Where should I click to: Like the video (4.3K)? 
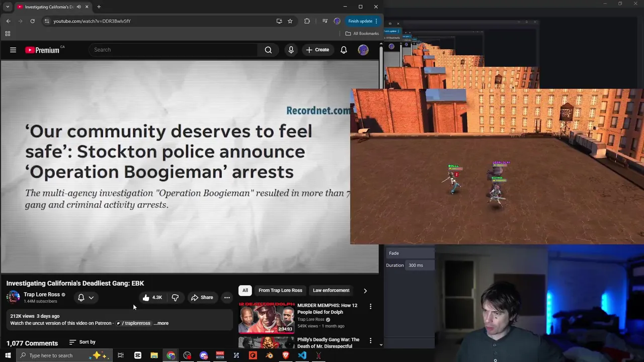[x=152, y=298]
